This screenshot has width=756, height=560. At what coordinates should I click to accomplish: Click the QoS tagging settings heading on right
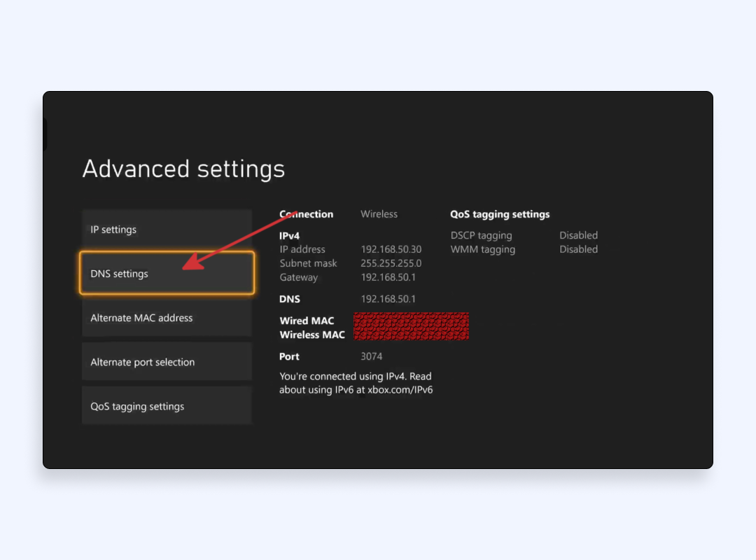tap(500, 214)
